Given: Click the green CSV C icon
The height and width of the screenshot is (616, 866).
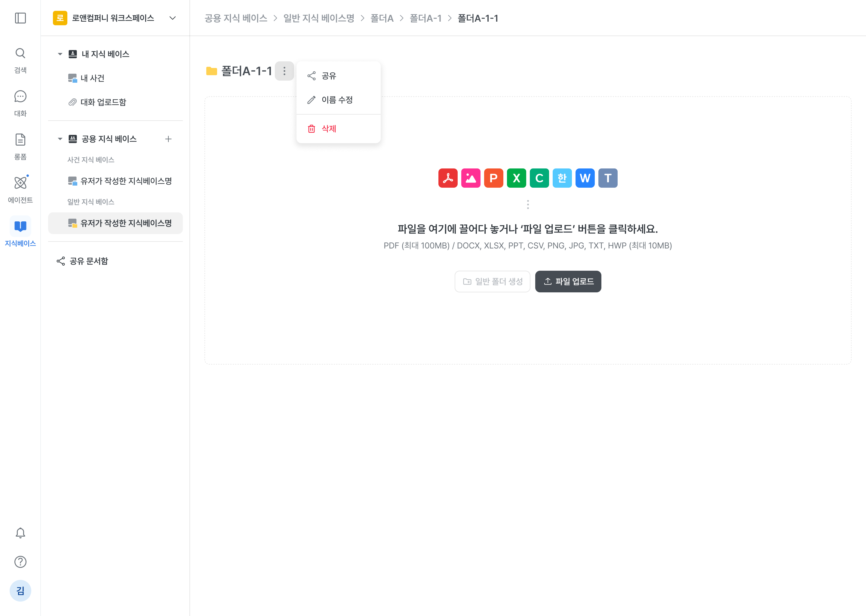Looking at the screenshot, I should 539,178.
